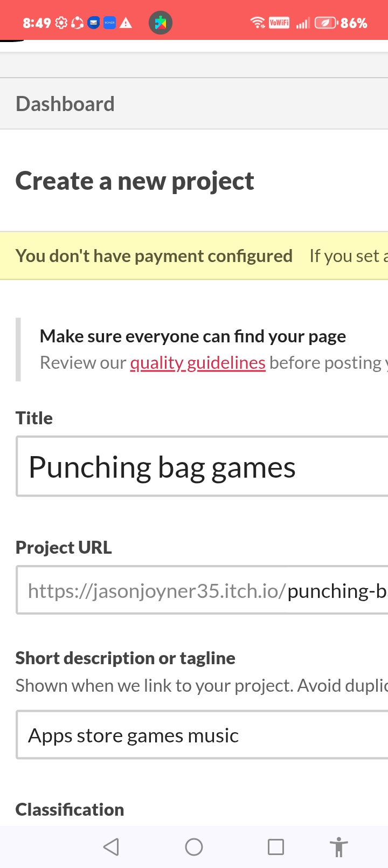Viewport: 388px width, 868px height.
Task: Tap the accessibility figure icon
Action: (x=339, y=846)
